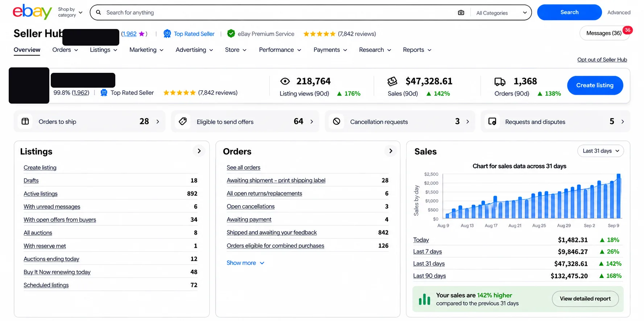Expand the Listings navigation menu
644x321 pixels.
104,50
